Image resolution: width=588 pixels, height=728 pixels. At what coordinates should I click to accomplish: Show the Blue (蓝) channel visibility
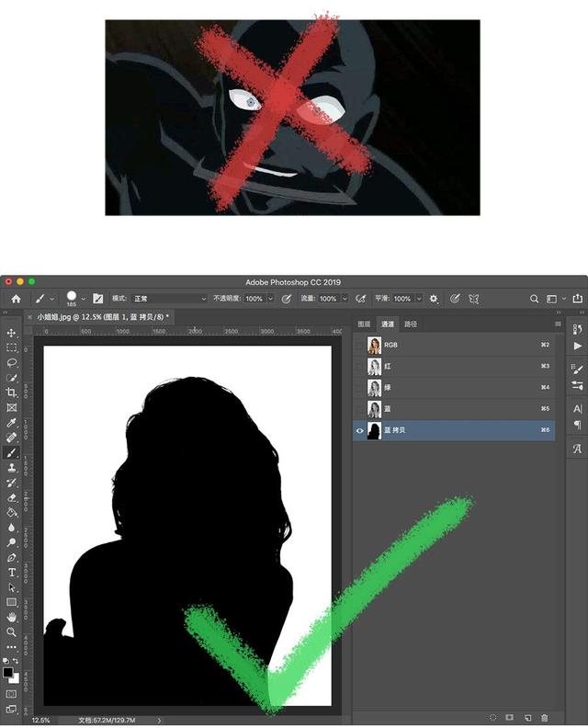coord(359,409)
